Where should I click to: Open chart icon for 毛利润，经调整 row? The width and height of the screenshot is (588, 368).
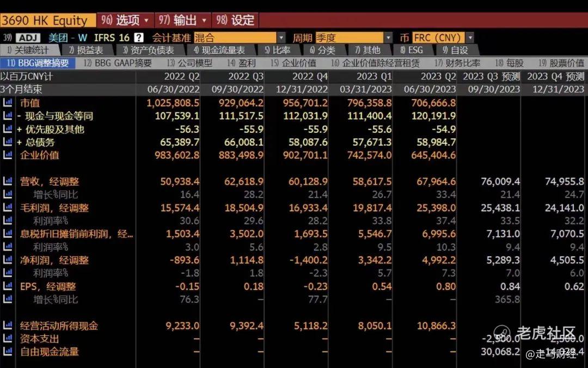8,207
